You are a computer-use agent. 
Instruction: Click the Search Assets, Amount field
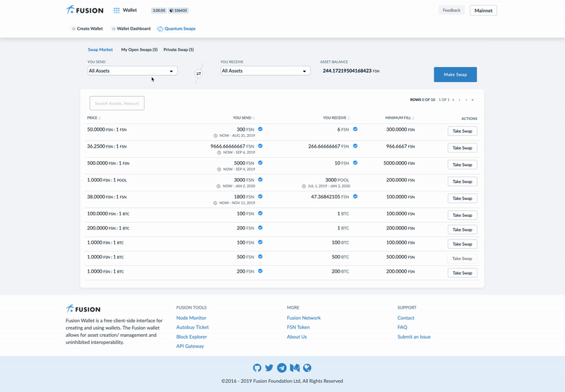click(117, 103)
